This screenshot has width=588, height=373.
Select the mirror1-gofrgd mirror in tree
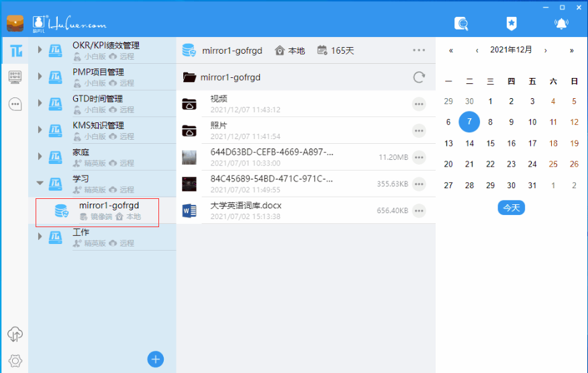tap(97, 212)
